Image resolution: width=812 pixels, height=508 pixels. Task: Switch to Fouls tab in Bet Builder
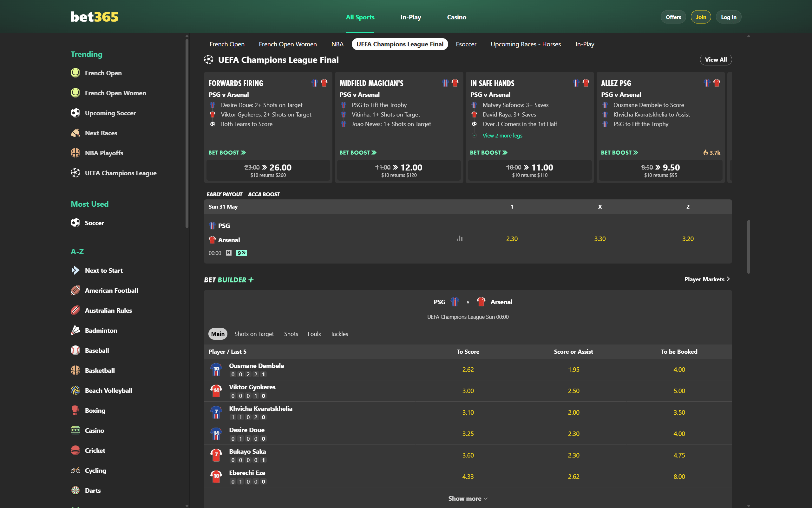[x=314, y=334]
